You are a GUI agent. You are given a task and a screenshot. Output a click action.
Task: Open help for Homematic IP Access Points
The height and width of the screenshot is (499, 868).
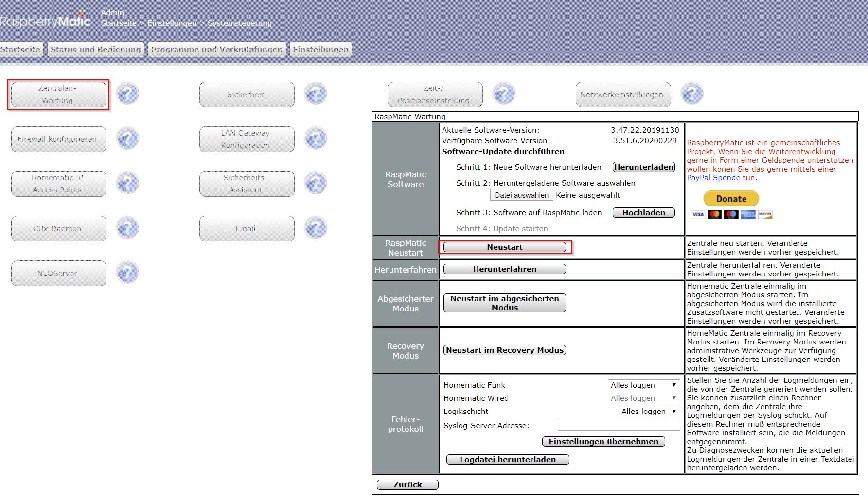click(x=128, y=183)
